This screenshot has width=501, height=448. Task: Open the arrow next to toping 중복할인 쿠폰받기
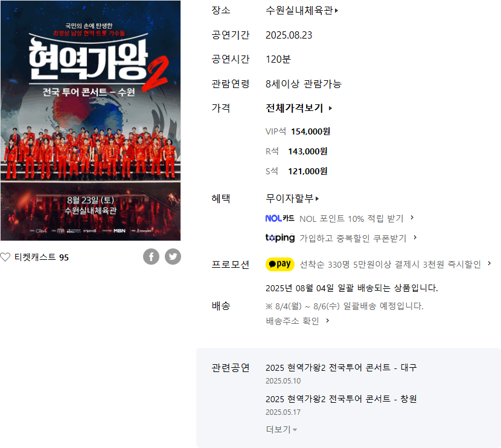[x=415, y=238]
